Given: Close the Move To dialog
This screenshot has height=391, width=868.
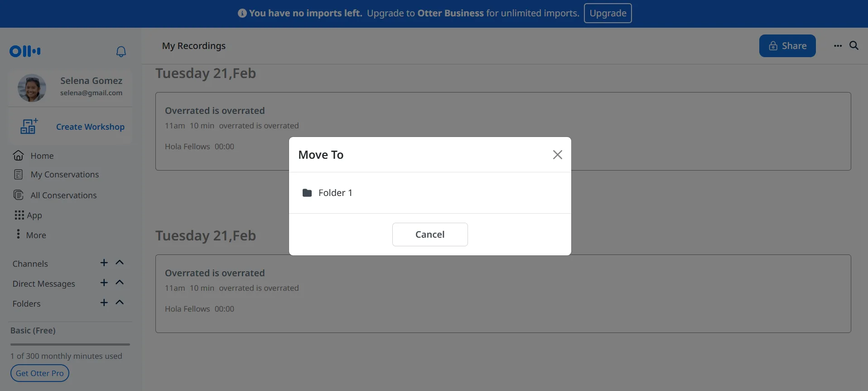Looking at the screenshot, I should click(557, 155).
